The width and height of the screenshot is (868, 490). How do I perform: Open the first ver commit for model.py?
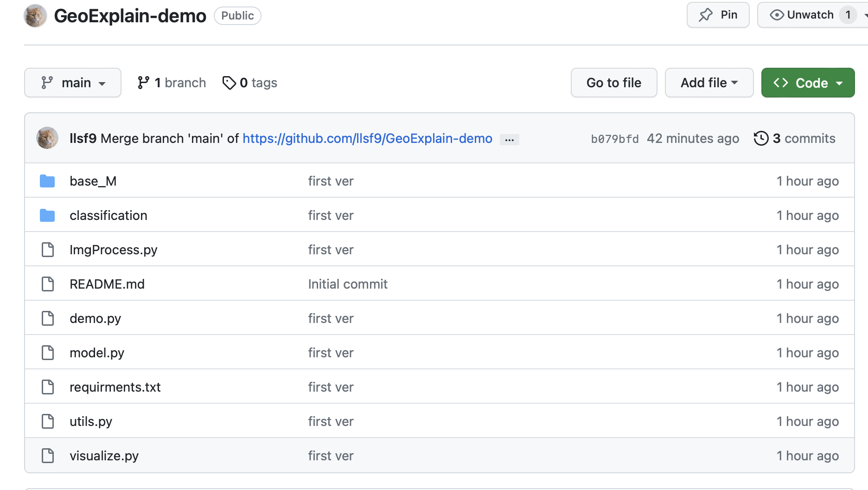(331, 353)
